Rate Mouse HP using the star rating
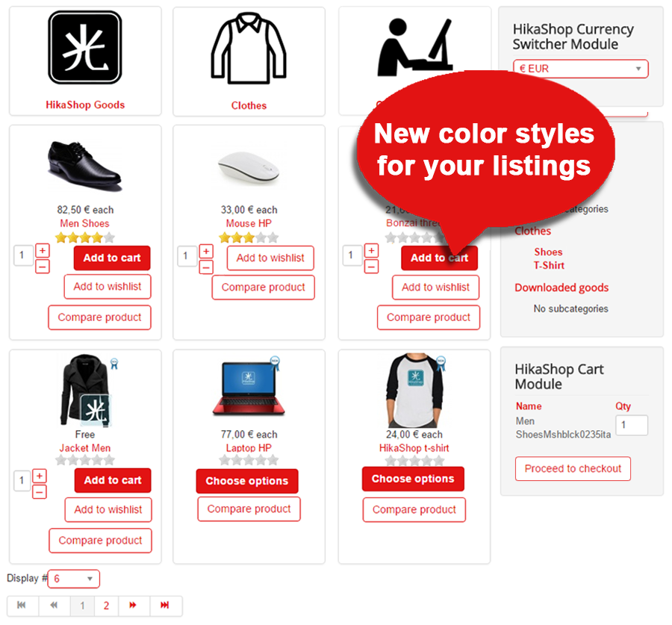The image size is (672, 625). [249, 237]
